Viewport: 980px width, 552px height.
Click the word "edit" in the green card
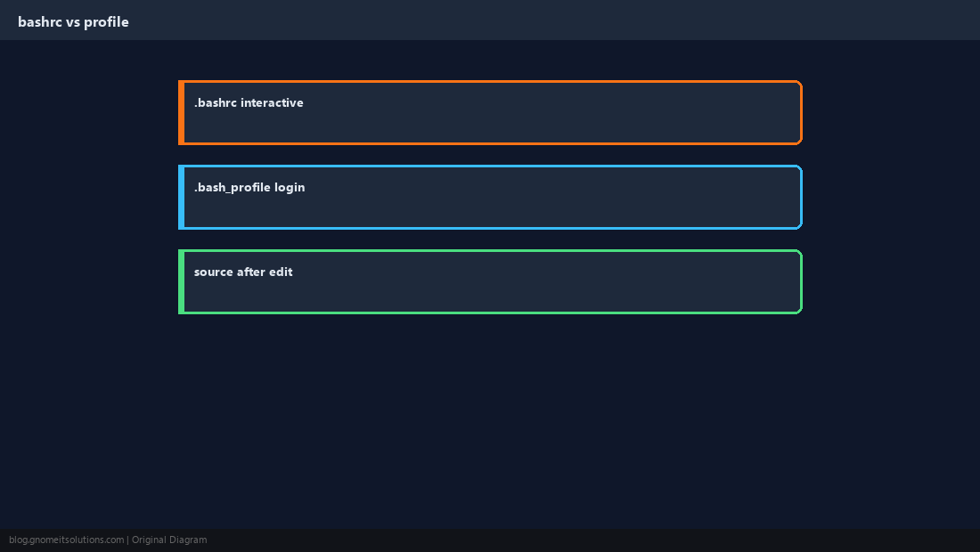point(281,272)
